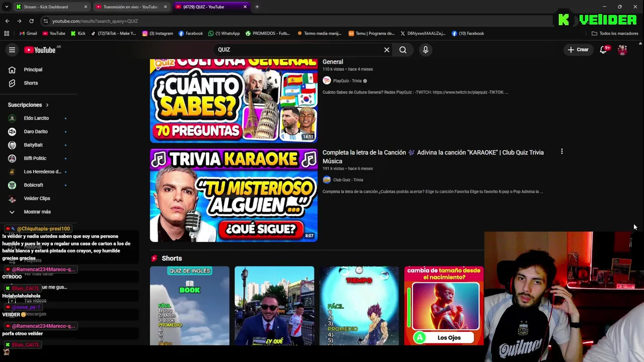The width and height of the screenshot is (644, 362).
Task: Open Shorts in the sidebar
Action: click(31, 83)
